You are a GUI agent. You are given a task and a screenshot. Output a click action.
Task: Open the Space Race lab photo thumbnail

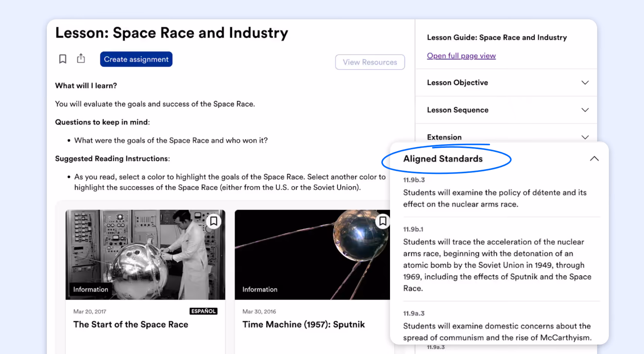click(145, 255)
